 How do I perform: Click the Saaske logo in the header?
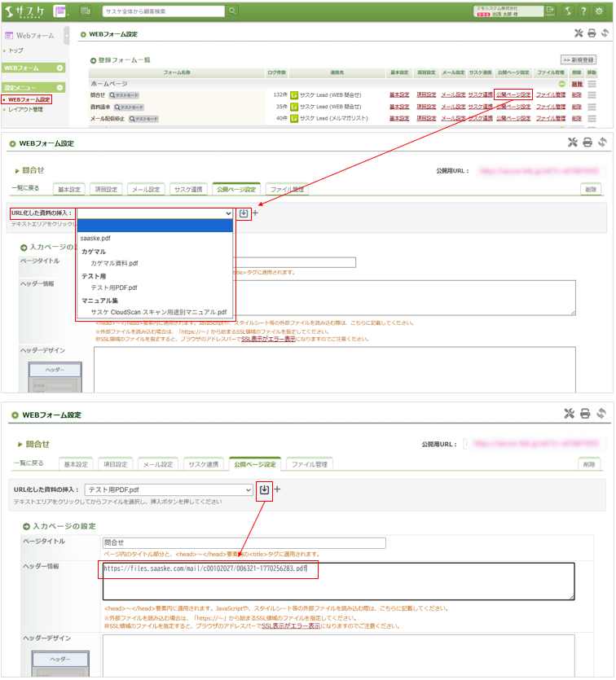click(24, 11)
